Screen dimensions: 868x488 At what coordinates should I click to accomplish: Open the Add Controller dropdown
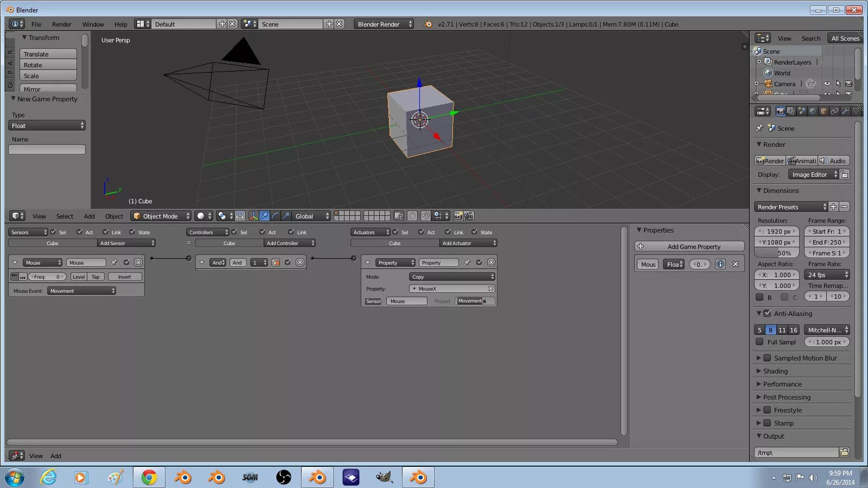290,243
